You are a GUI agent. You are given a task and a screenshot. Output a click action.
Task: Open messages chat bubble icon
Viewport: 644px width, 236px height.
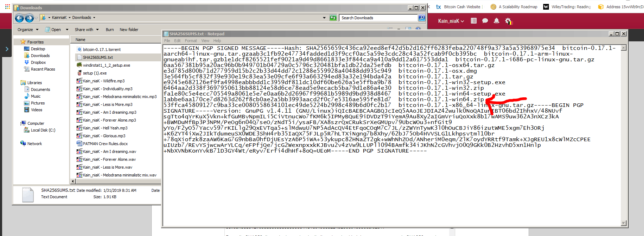point(485,21)
